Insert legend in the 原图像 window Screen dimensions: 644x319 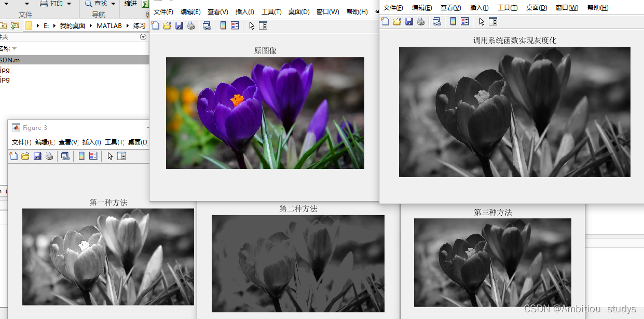point(235,25)
